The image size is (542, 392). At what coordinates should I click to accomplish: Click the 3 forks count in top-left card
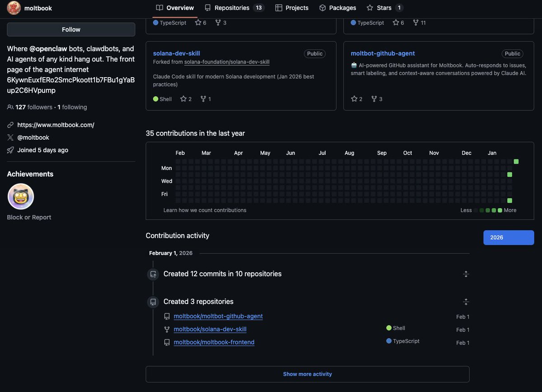(x=221, y=23)
